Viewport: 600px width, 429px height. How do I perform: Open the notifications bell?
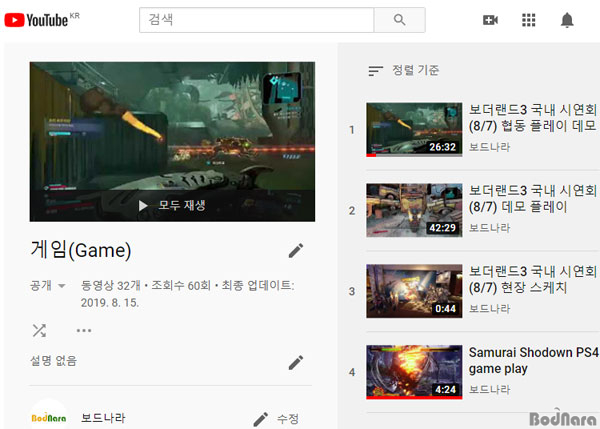tap(567, 20)
